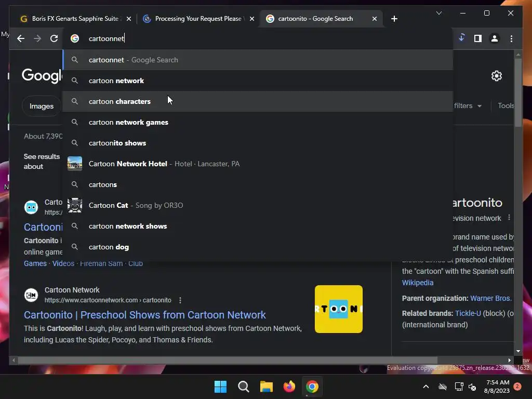This screenshot has height=399, width=532.
Task: Reload the current page
Action: click(54, 38)
